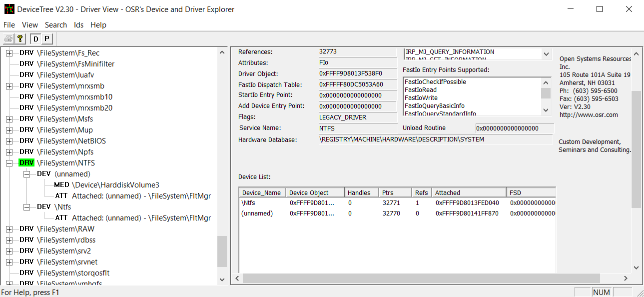Select IRP_MJ_QUERY_INFORMATION in the IRP list
The image size is (644, 297).
450,52
